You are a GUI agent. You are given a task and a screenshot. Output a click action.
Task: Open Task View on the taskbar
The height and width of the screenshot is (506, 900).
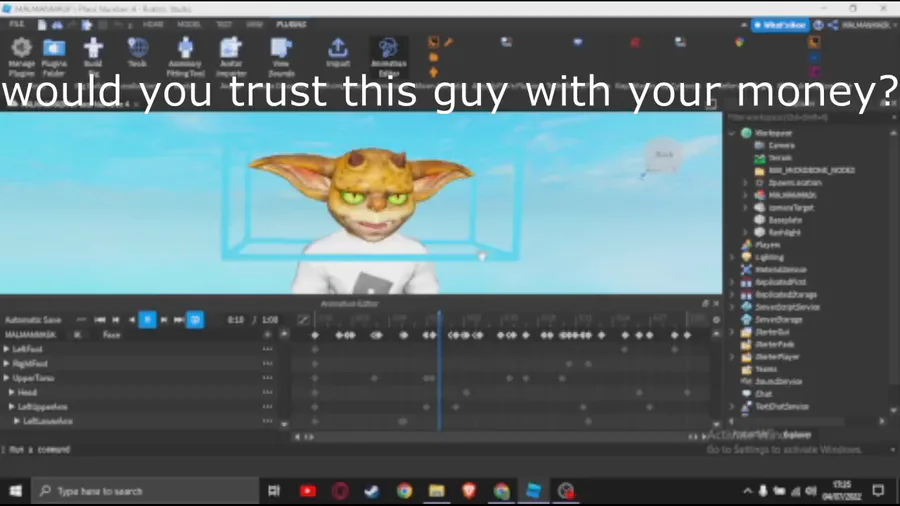(274, 491)
